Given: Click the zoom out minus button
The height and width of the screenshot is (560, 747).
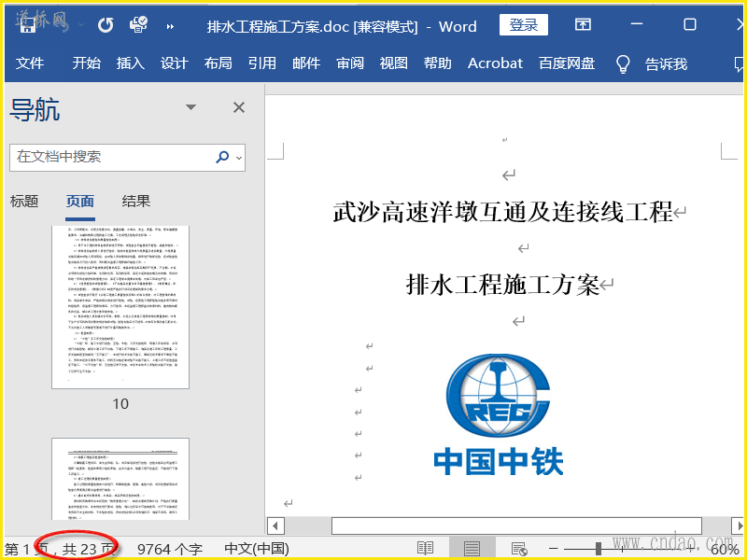Looking at the screenshot, I should tap(553, 549).
